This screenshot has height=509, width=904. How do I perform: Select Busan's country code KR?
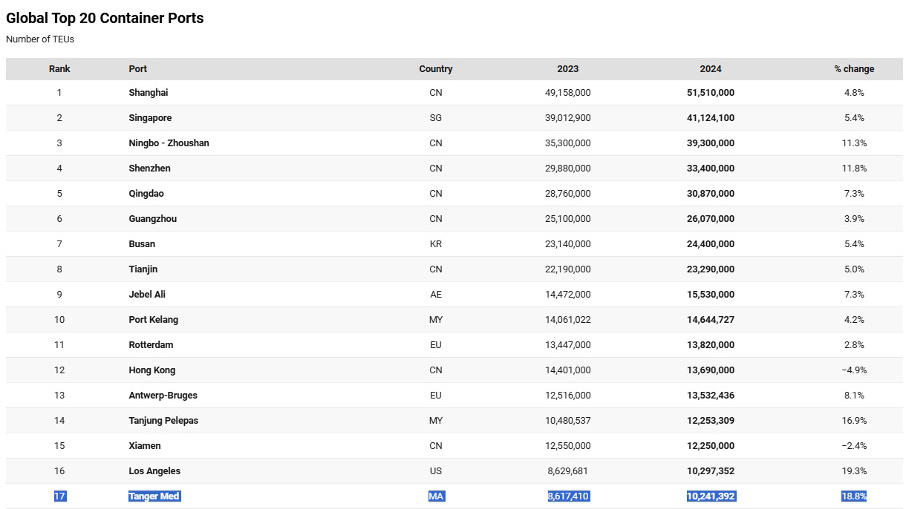[x=435, y=244]
